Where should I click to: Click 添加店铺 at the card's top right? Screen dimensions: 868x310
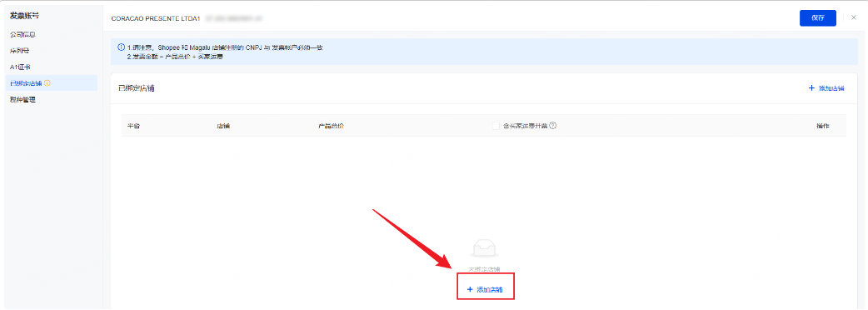826,88
